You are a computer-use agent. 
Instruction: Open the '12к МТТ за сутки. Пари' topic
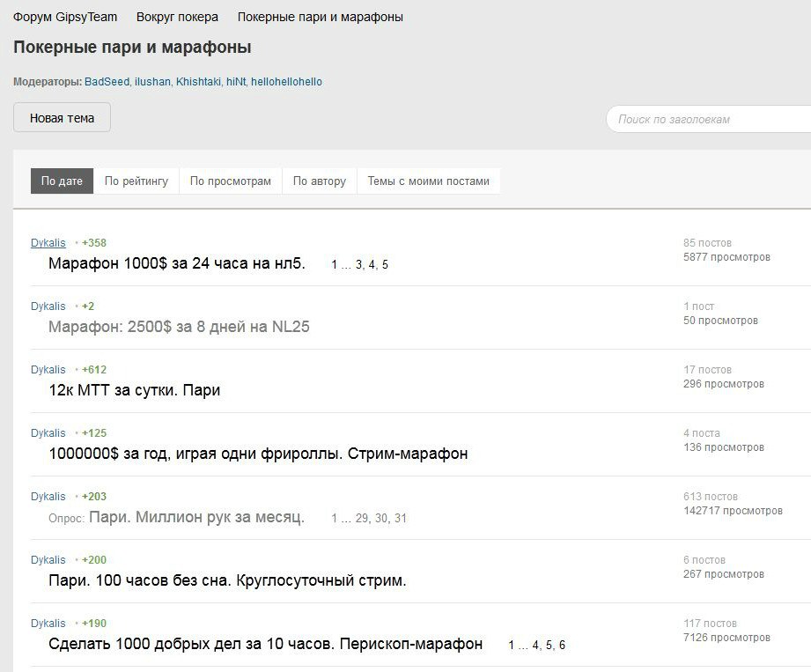pyautogui.click(x=134, y=390)
